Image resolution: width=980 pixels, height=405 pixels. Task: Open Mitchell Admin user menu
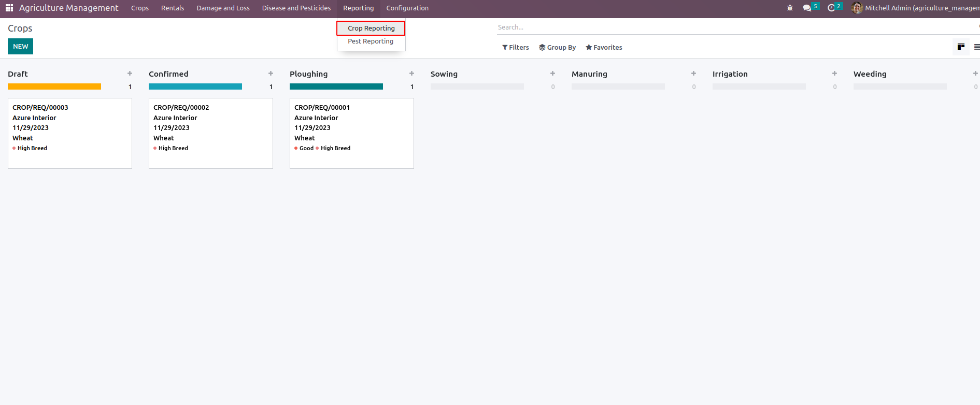(x=915, y=8)
